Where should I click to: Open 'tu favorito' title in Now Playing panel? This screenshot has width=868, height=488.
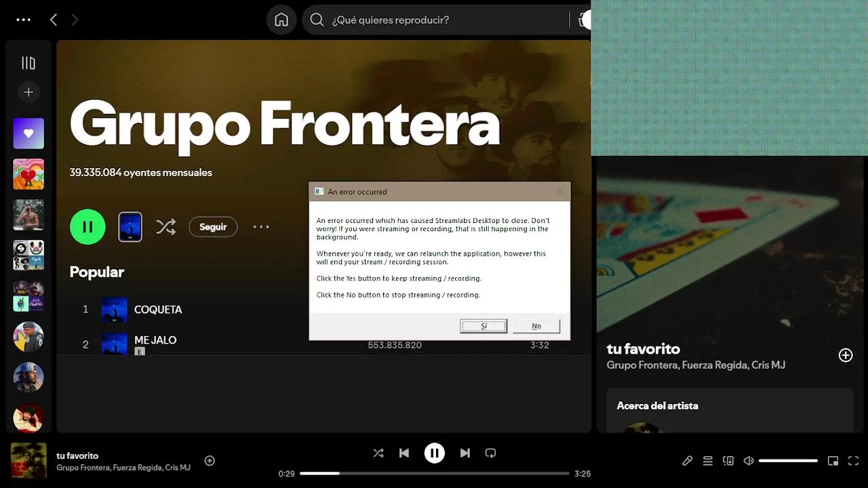(x=643, y=349)
